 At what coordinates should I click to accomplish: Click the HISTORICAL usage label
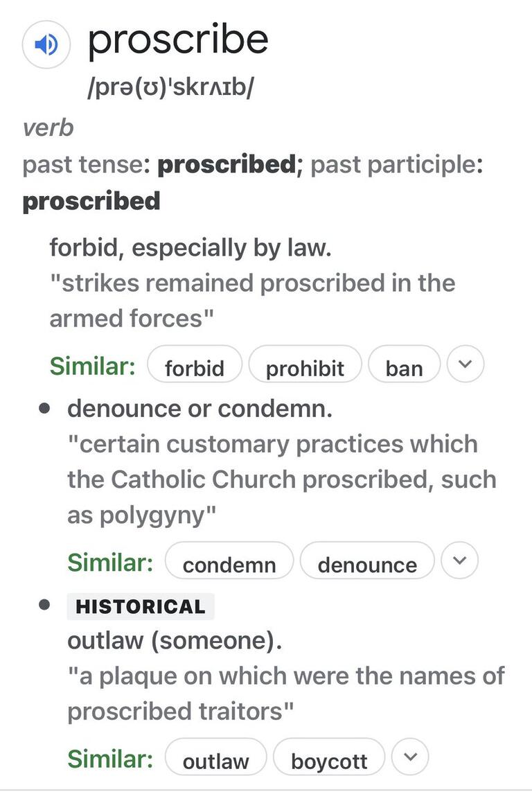141,606
